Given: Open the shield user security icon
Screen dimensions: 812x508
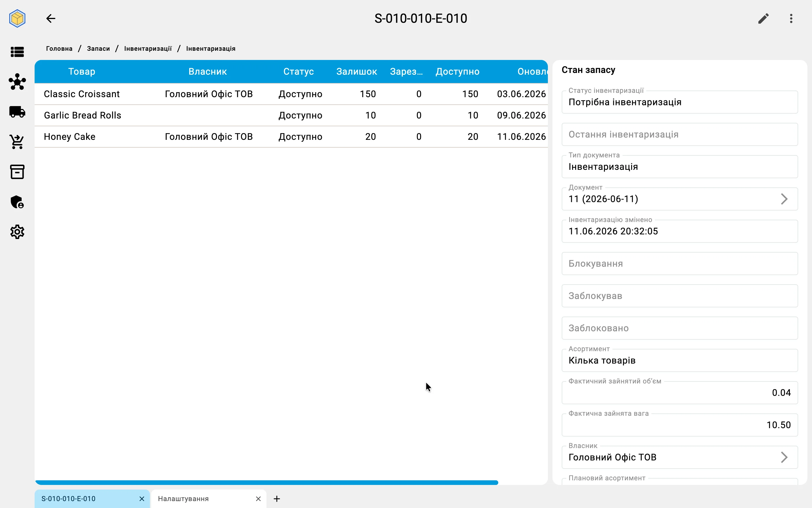Looking at the screenshot, I should [x=17, y=202].
